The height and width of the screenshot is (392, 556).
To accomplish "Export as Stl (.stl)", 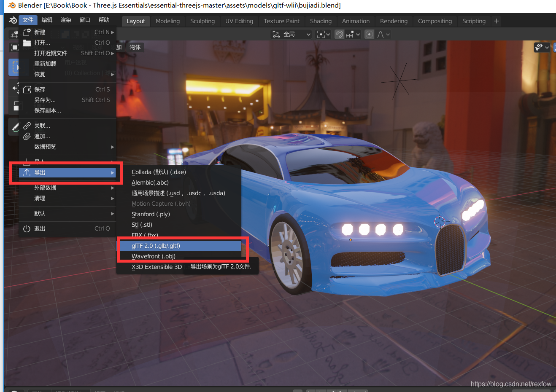I will [179, 225].
